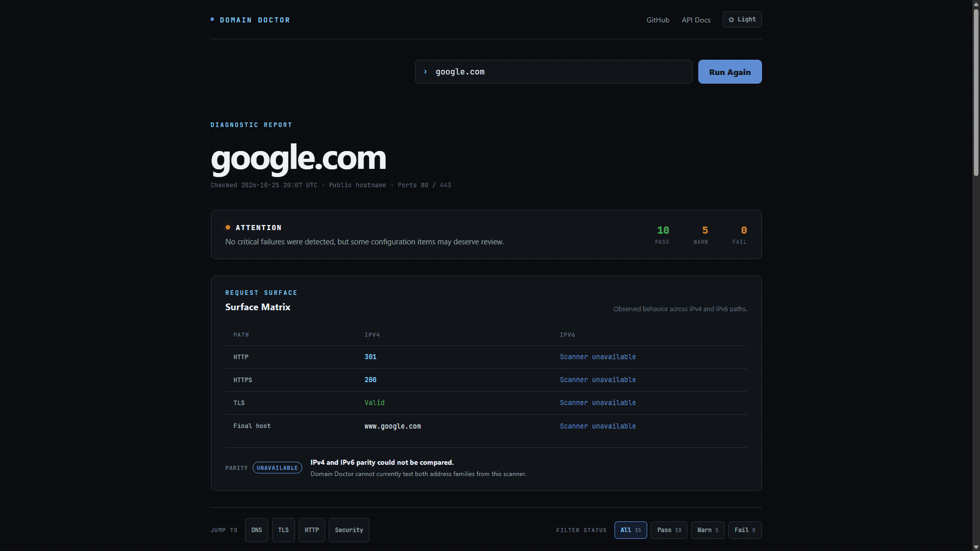The width and height of the screenshot is (980, 551).
Task: Click the scrollbar down arrow
Action: pos(976,547)
